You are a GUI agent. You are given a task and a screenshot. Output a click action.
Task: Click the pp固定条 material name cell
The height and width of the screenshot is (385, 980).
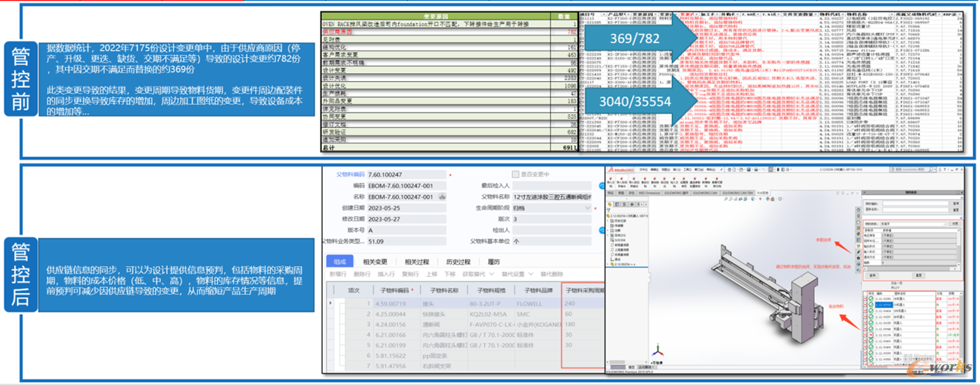point(443,356)
